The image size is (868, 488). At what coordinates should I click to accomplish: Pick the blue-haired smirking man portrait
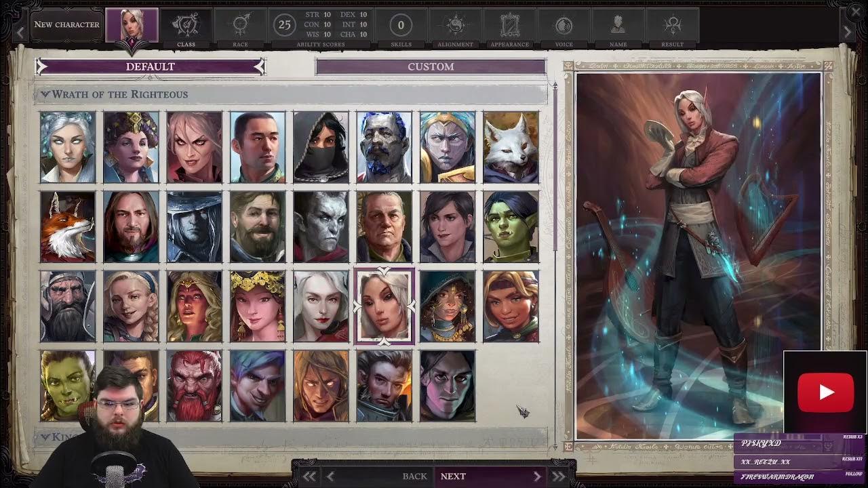(258, 386)
